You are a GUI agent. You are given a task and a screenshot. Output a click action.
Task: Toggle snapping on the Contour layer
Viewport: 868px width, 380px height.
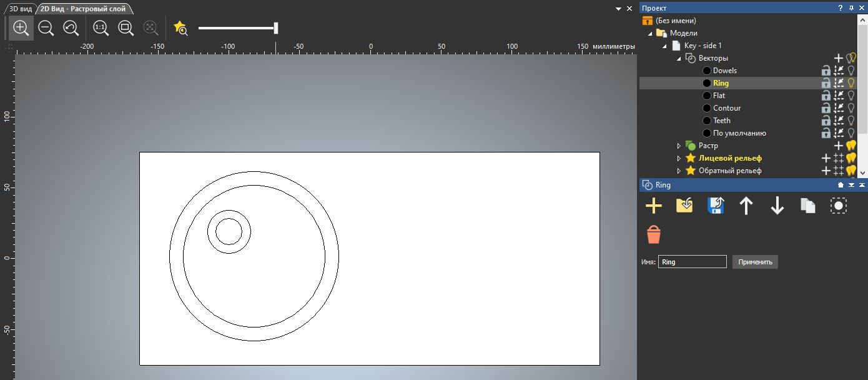pyautogui.click(x=839, y=108)
